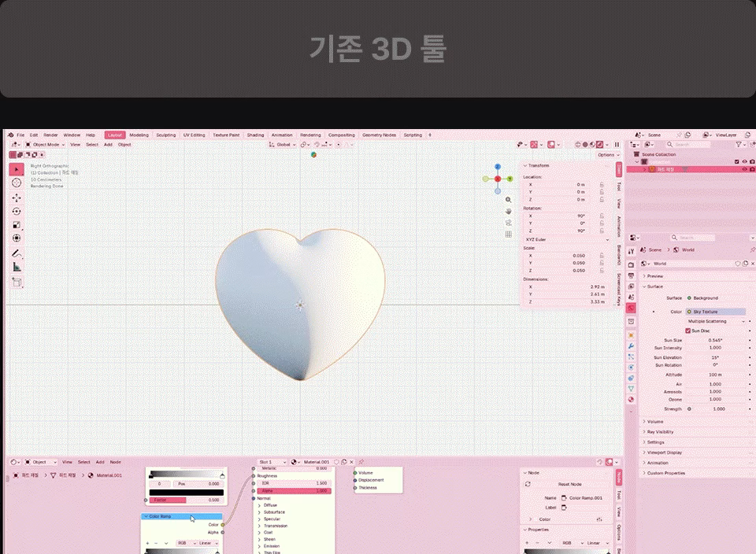Click the Sky Texture color button
756x554 pixels.
[x=716, y=312]
